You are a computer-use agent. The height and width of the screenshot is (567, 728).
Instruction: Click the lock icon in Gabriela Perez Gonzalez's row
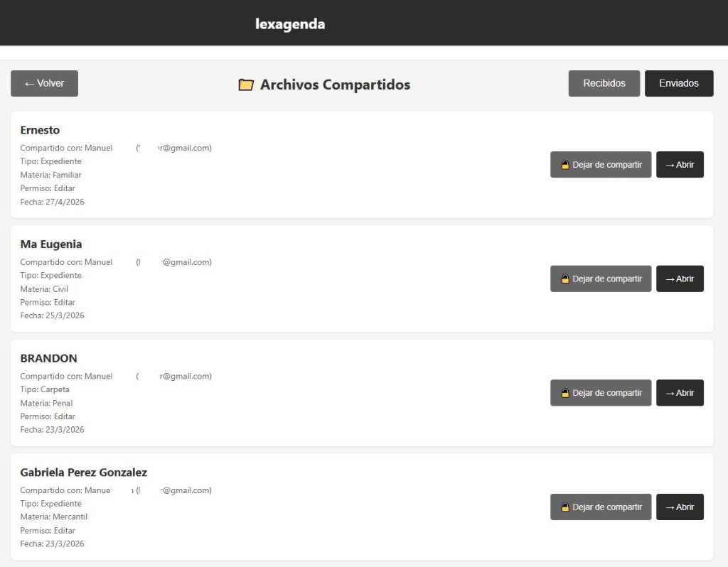pyautogui.click(x=565, y=507)
